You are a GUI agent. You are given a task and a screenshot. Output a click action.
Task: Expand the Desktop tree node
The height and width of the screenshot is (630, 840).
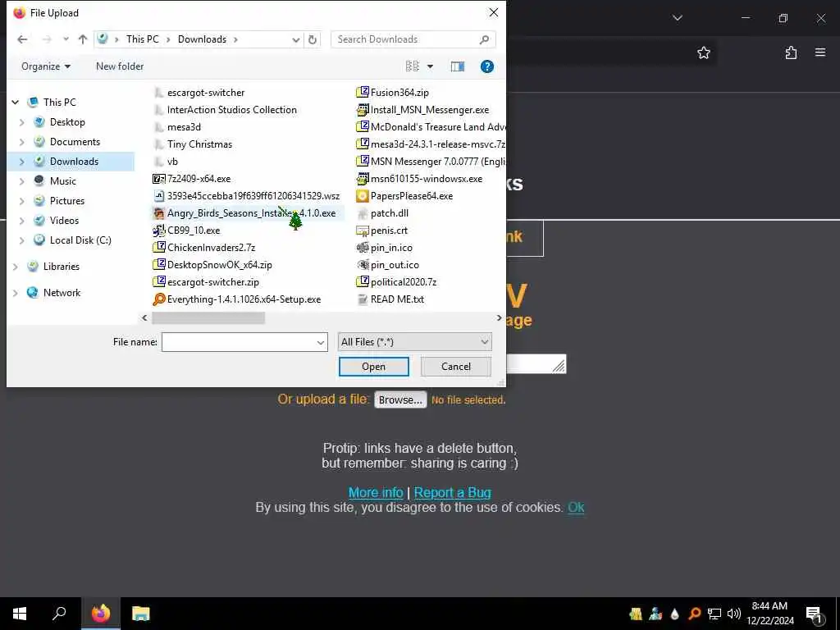click(22, 122)
